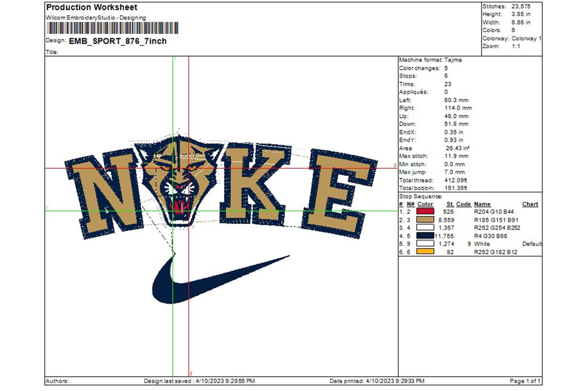The image size is (588, 391).
Task: Click the Height value "3.85 in"
Action: click(521, 14)
